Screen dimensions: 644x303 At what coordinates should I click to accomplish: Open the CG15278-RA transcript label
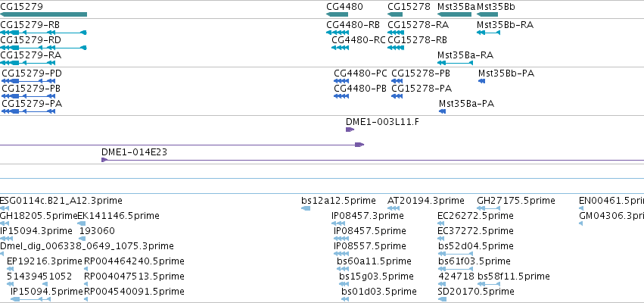tap(418, 25)
